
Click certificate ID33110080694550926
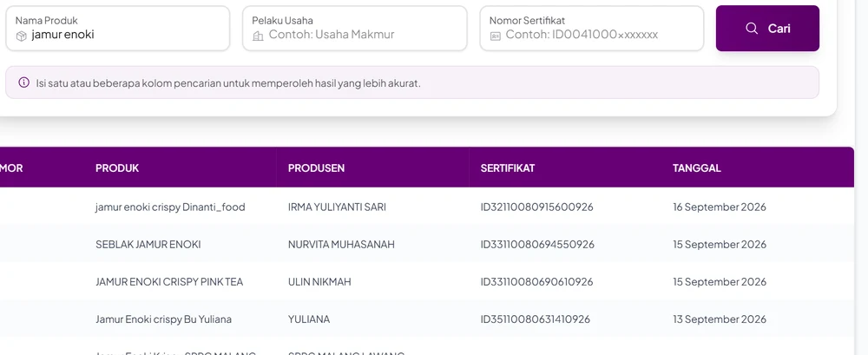(537, 244)
